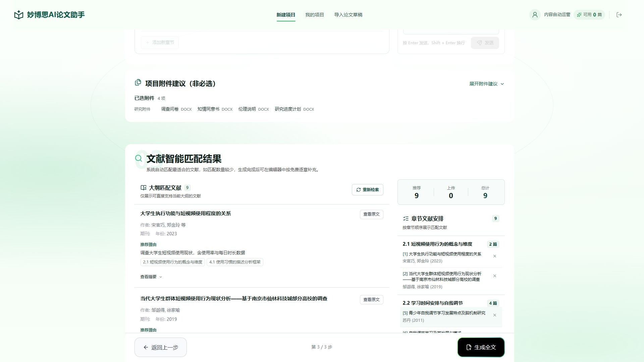Click the book icon beside 大纲匹配文献
644x362 pixels.
click(144, 188)
